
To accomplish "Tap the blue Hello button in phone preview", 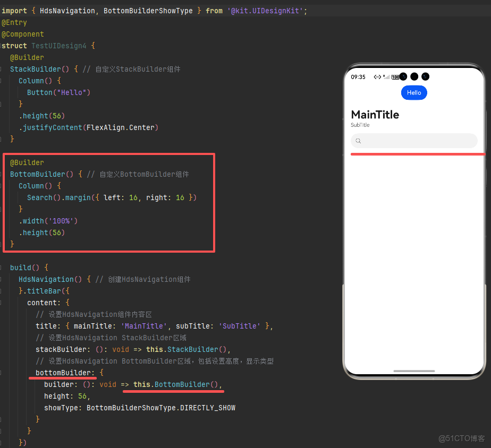I will tap(414, 92).
